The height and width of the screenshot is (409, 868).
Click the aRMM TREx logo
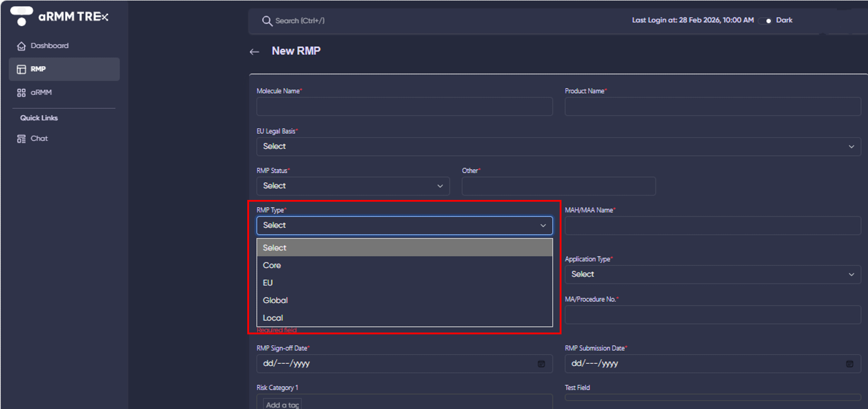click(x=60, y=16)
